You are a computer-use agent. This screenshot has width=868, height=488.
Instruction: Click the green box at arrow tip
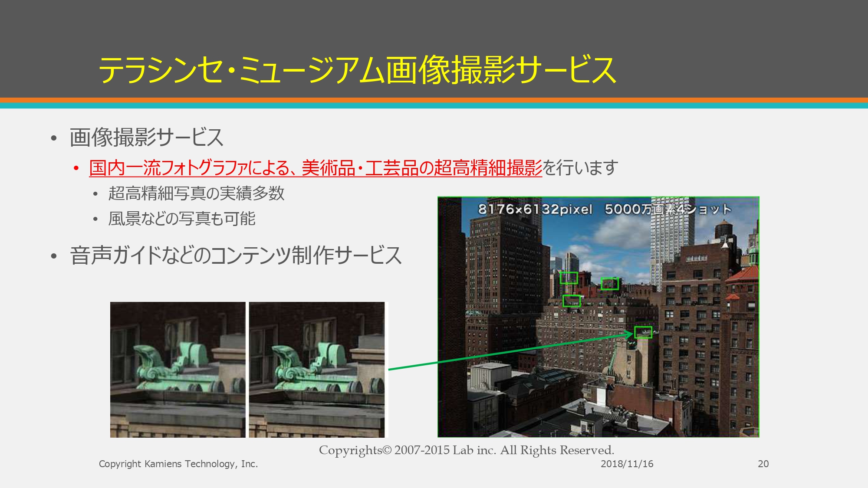pos(643,332)
